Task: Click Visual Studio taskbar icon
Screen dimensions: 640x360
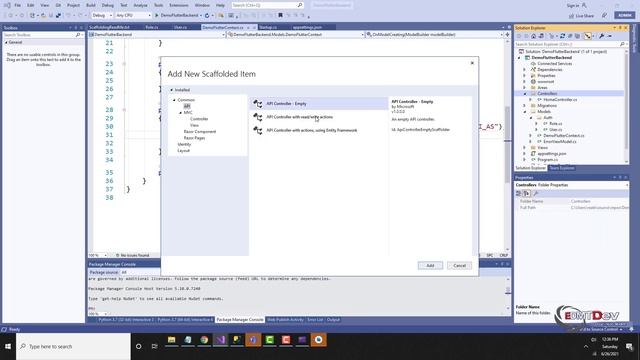Action: point(220,340)
